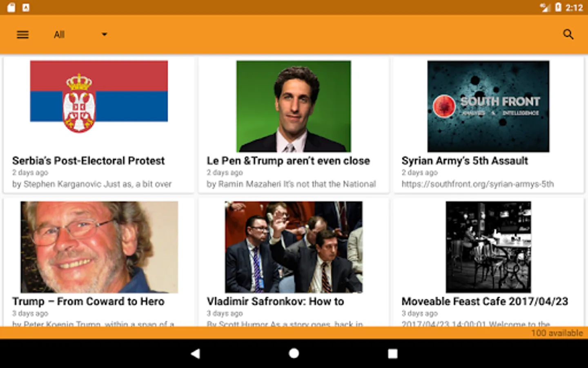Open Vladimir Safronkov article headline
This screenshot has height=368, width=588.
tap(276, 301)
